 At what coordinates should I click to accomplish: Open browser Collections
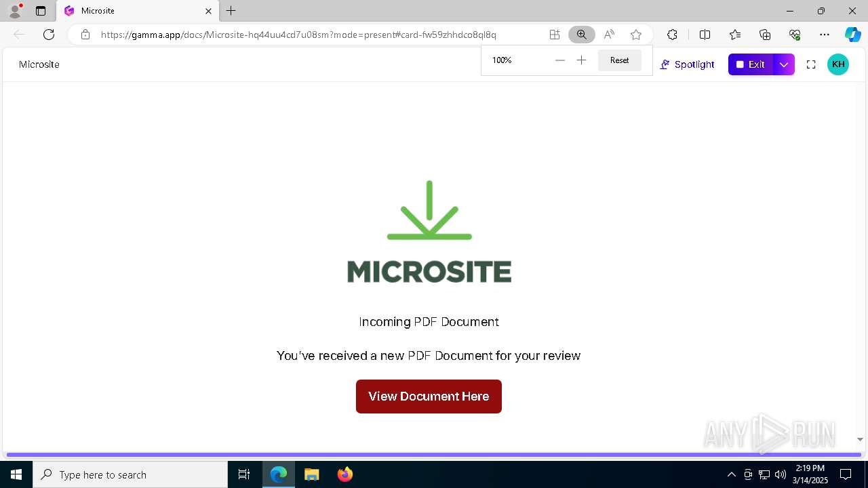765,35
